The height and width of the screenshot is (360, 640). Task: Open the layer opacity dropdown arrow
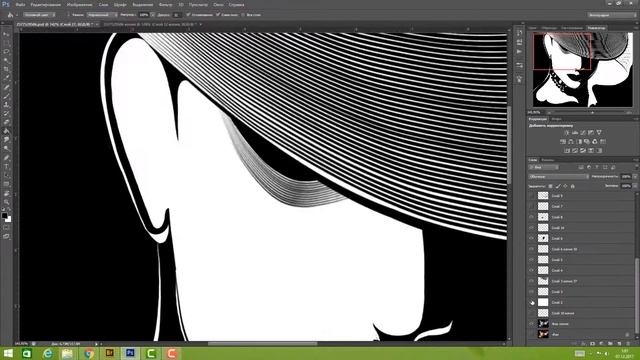point(635,176)
